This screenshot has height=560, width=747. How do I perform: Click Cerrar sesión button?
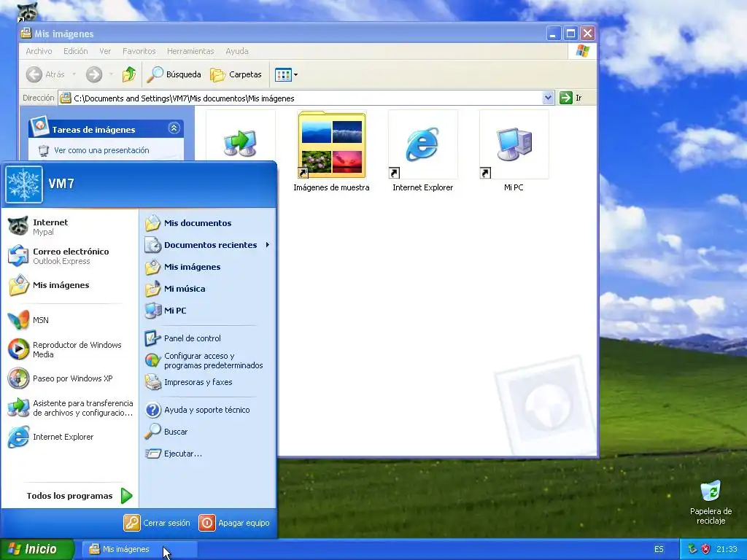tap(157, 522)
